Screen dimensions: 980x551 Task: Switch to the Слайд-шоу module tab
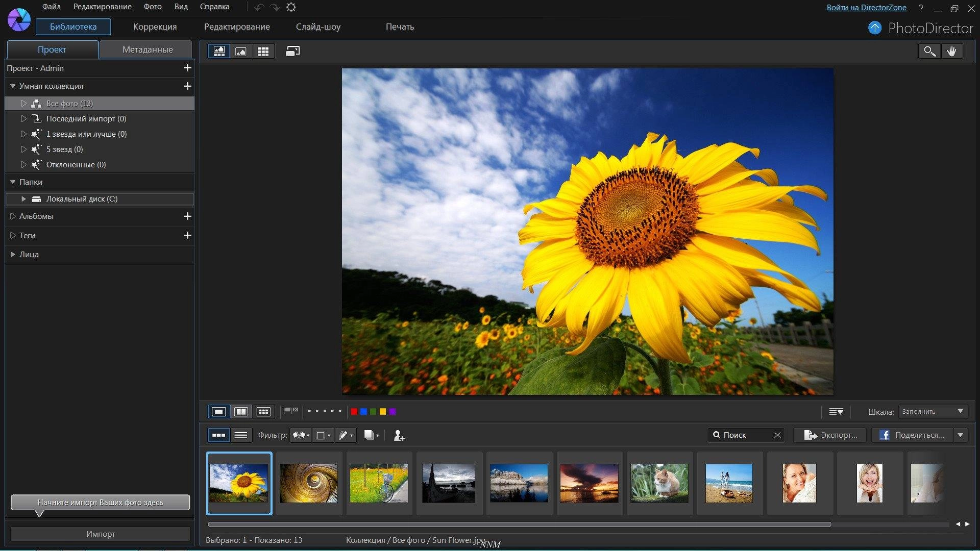318,27
